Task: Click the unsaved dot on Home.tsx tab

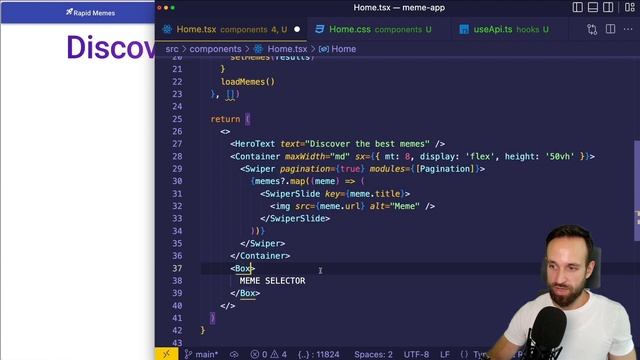Action: (x=297, y=29)
